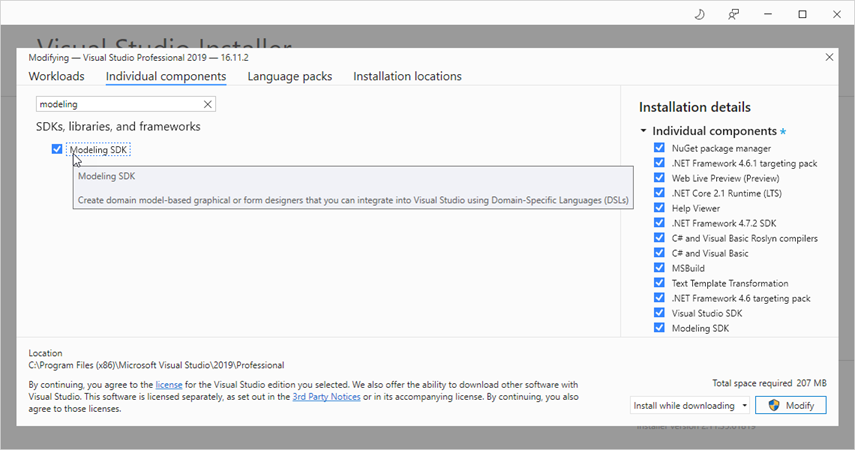This screenshot has width=855, height=450.
Task: Click the install location path text
Action: [x=156, y=365]
